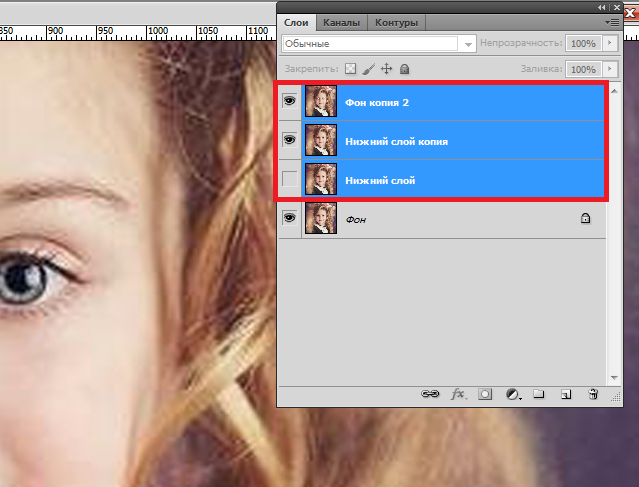Click the Непрозрачность label

[x=521, y=43]
